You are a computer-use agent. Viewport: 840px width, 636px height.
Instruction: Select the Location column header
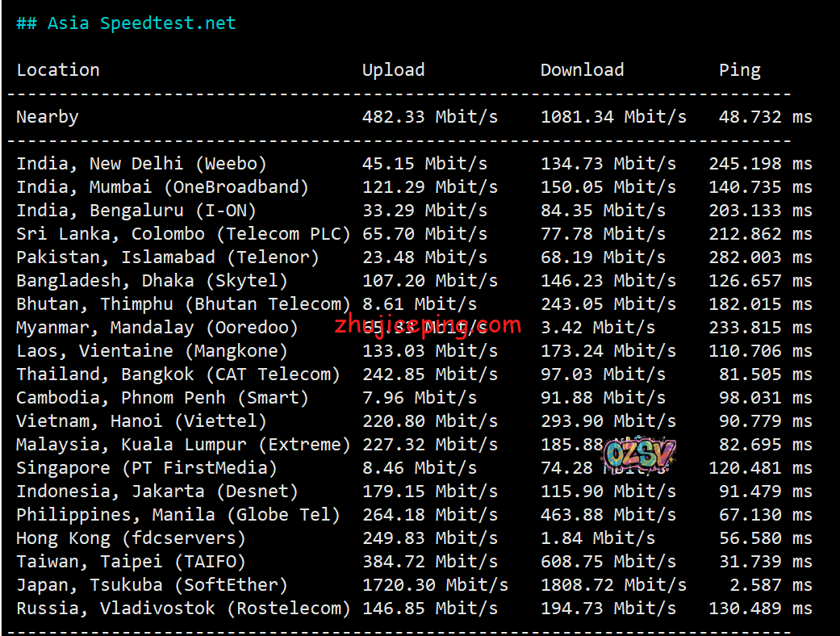(x=58, y=70)
